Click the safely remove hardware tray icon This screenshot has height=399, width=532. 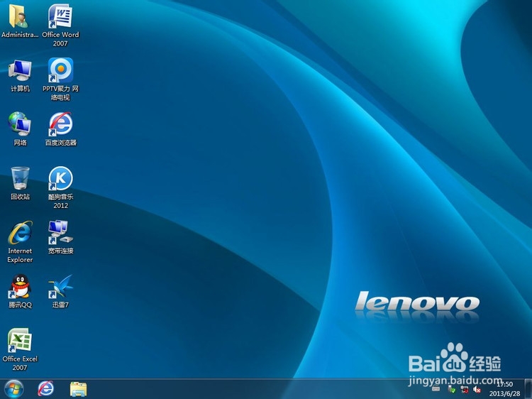click(452, 390)
